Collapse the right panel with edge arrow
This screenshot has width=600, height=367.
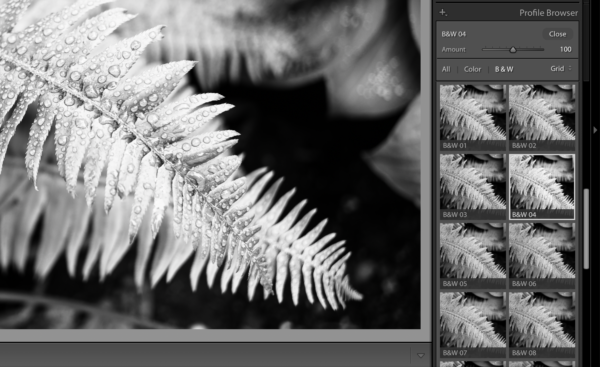click(595, 130)
